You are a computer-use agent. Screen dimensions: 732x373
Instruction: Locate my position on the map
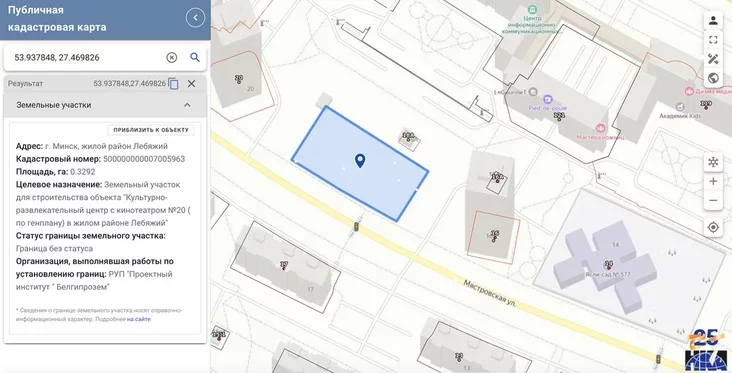pos(713,227)
